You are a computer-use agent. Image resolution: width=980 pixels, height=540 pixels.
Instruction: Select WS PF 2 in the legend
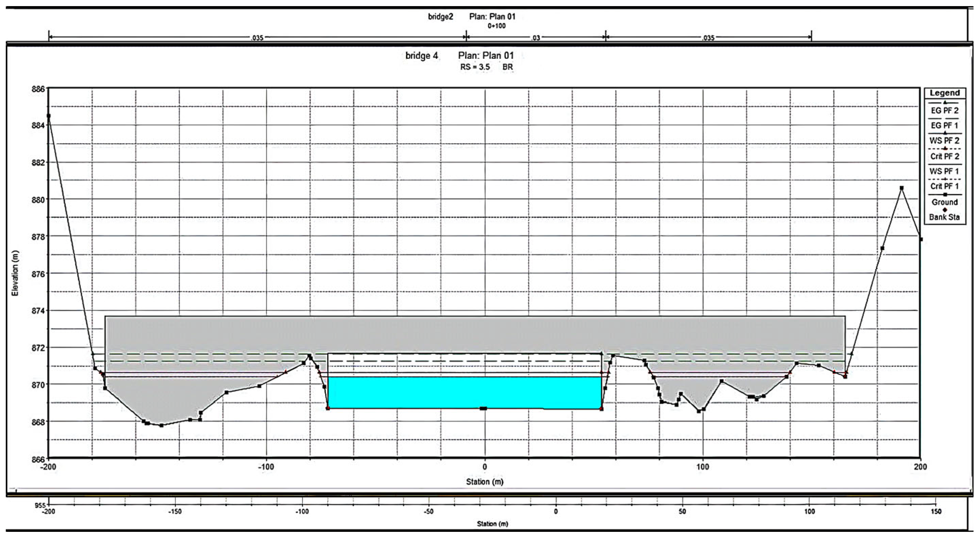tap(944, 141)
